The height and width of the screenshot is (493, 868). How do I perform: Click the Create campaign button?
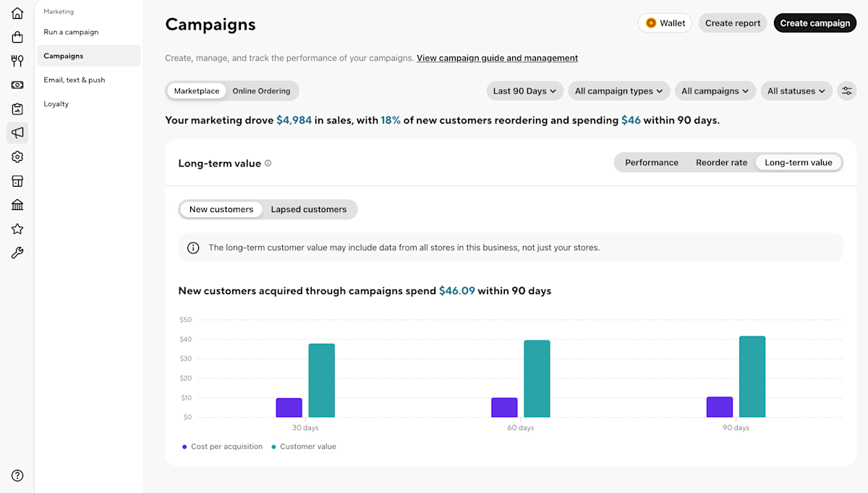815,23
